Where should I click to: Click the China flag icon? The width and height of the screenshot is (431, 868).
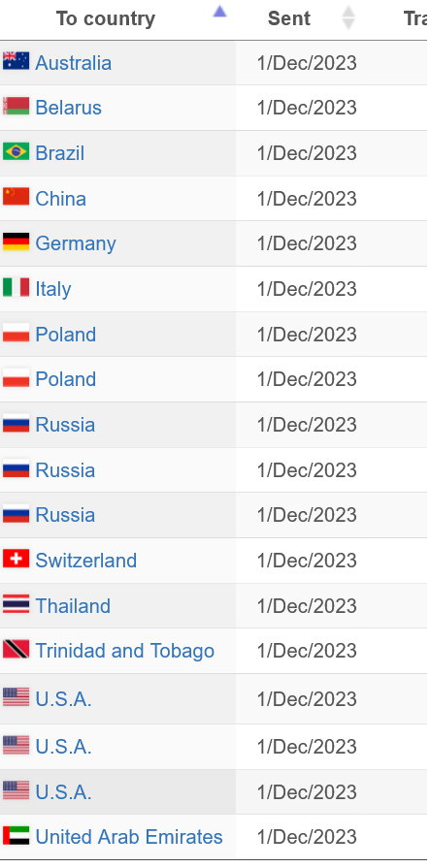pos(17,196)
